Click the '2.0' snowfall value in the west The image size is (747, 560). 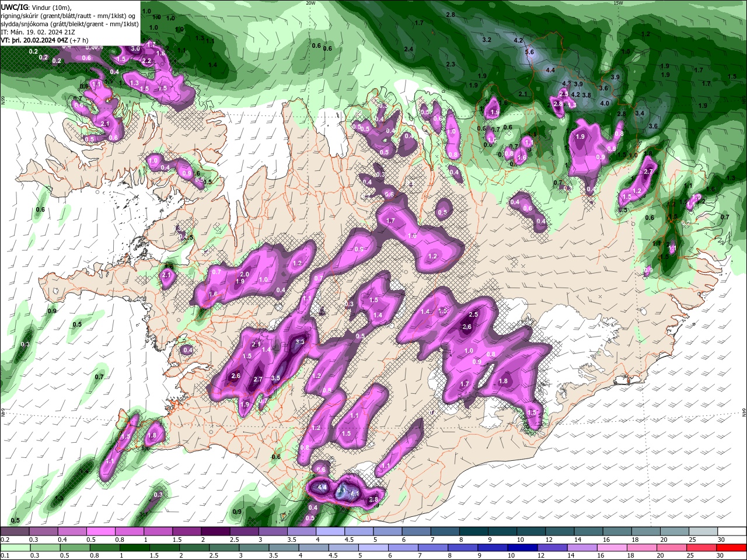pos(245,274)
